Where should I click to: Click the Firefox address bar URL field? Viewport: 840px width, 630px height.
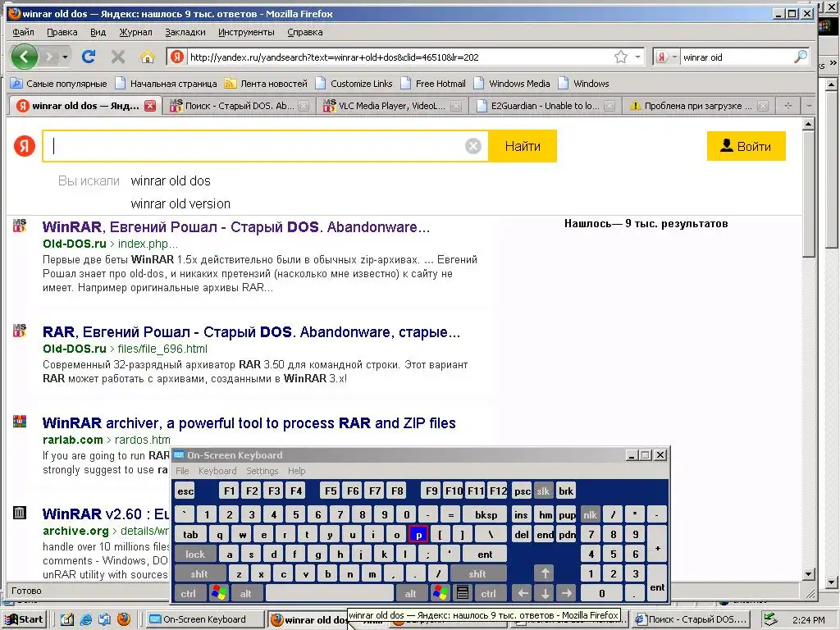click(x=399, y=57)
